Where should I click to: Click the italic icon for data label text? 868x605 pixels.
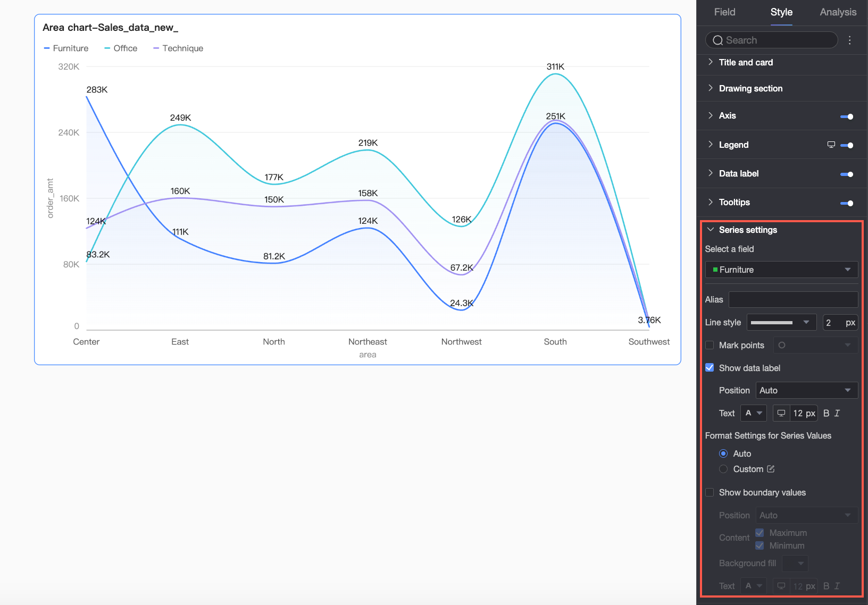point(837,413)
